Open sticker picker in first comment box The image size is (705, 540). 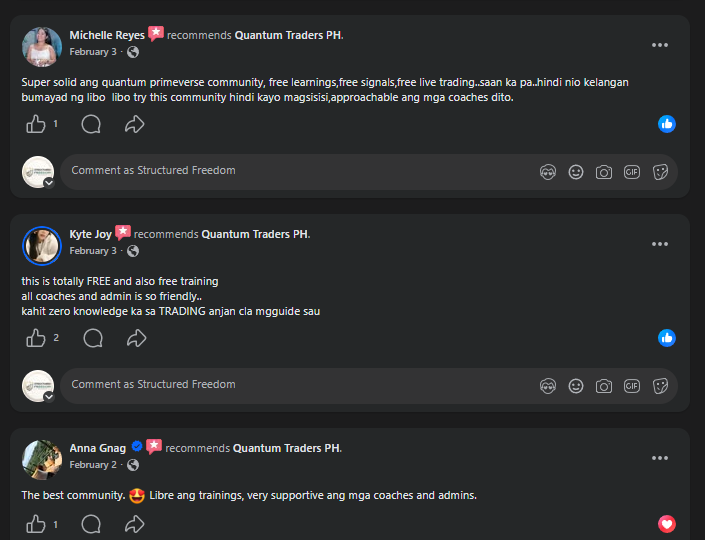[x=660, y=172]
